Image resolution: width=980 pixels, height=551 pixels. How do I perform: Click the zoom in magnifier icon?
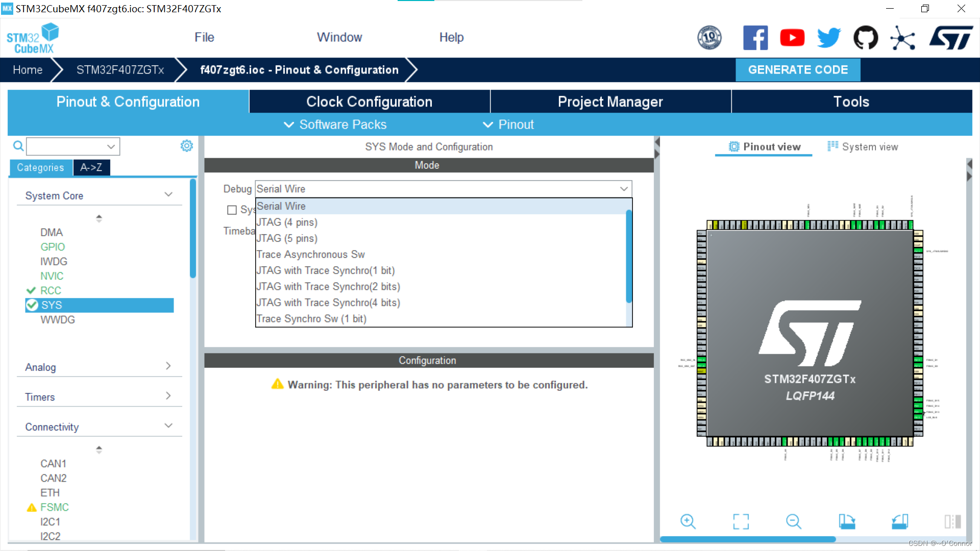pos(688,521)
